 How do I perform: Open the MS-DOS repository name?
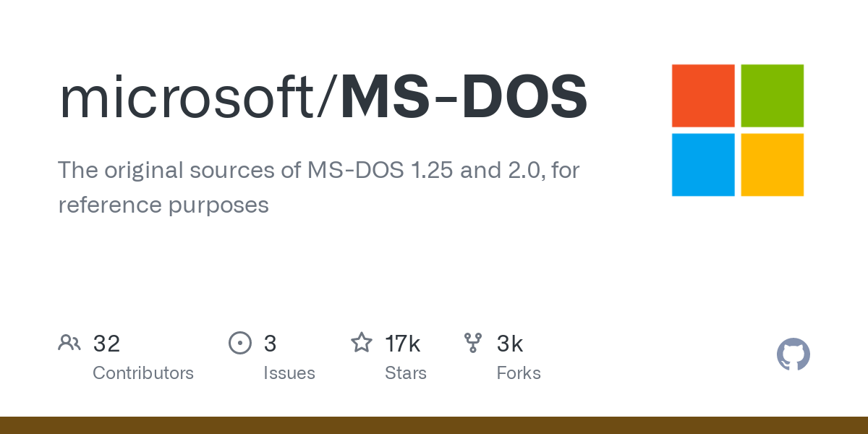click(464, 97)
